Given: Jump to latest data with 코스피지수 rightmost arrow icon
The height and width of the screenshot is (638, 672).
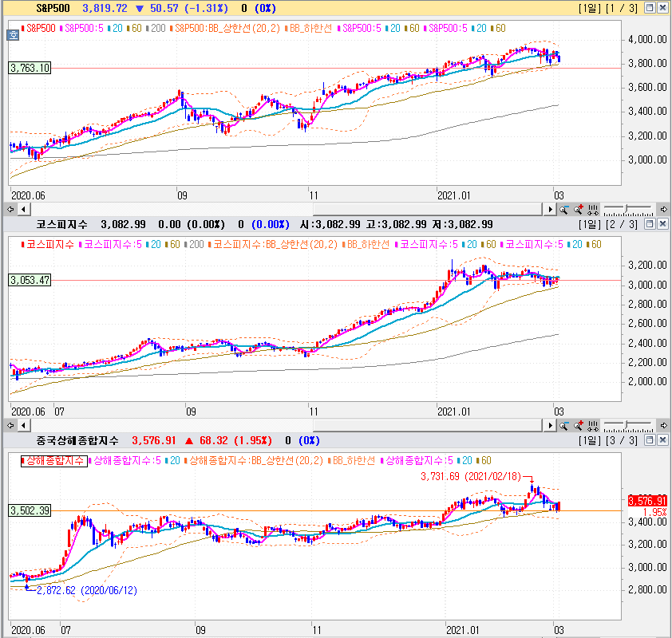Looking at the screenshot, I should (x=663, y=425).
